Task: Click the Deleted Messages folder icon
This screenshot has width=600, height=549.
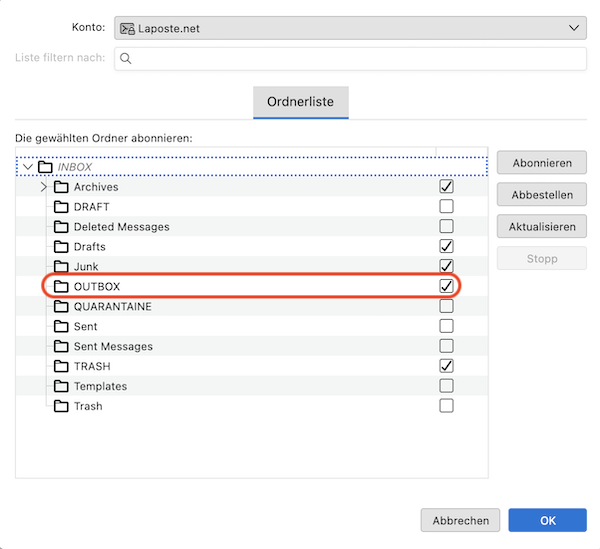Action: pos(61,227)
